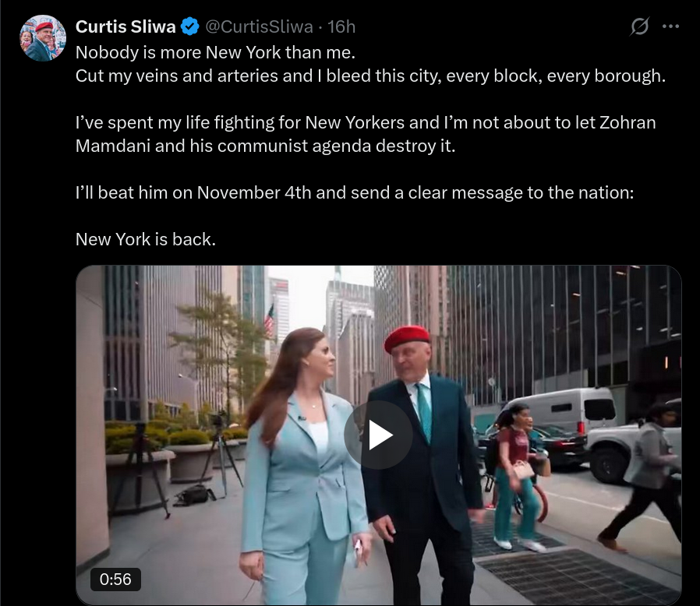Click the 0:56 video duration badge
The image size is (700, 606).
pos(115,580)
